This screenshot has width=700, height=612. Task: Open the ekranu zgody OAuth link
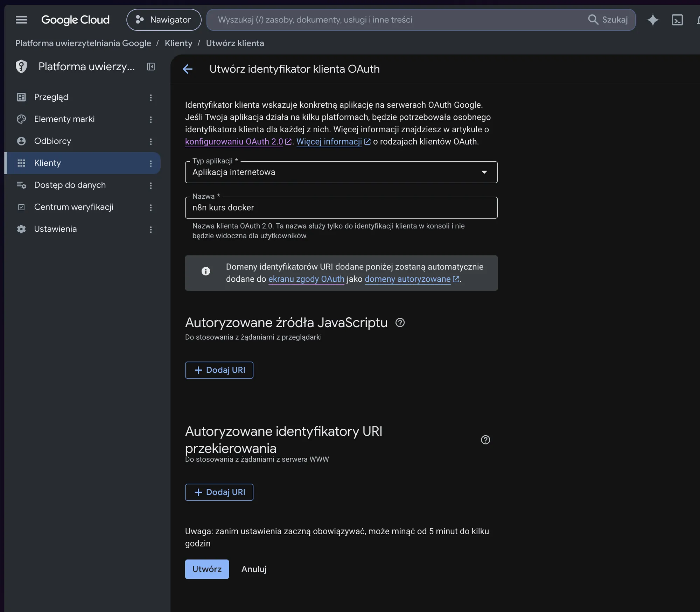(x=306, y=279)
